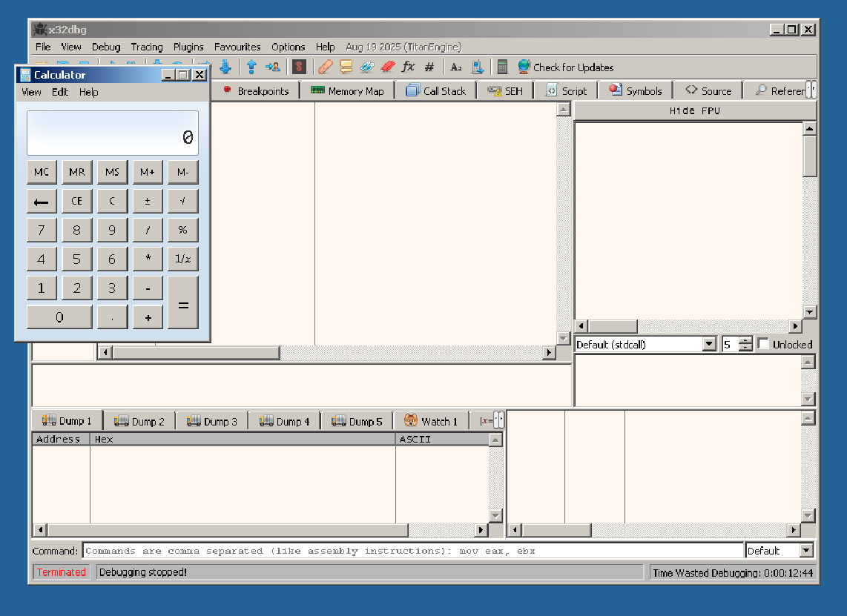
Task: Open the find intermodular calls phone icon
Action: tap(478, 67)
